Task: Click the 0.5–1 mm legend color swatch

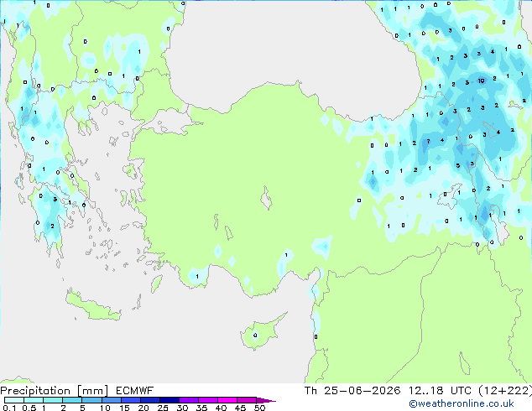Action: tap(34, 400)
